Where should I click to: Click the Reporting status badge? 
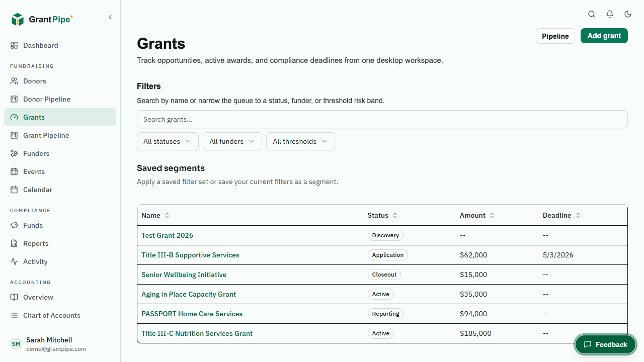coord(386,314)
